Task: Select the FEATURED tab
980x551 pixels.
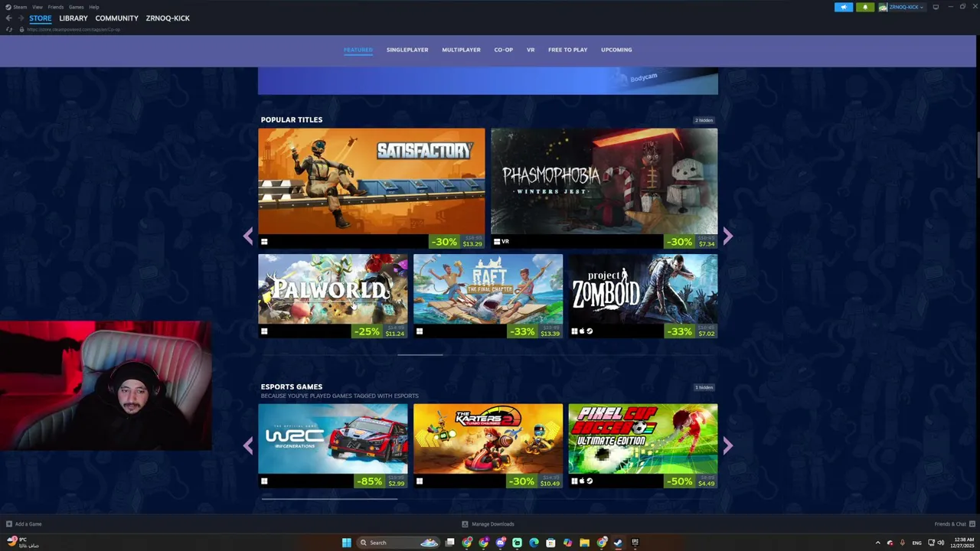Action: coord(358,50)
